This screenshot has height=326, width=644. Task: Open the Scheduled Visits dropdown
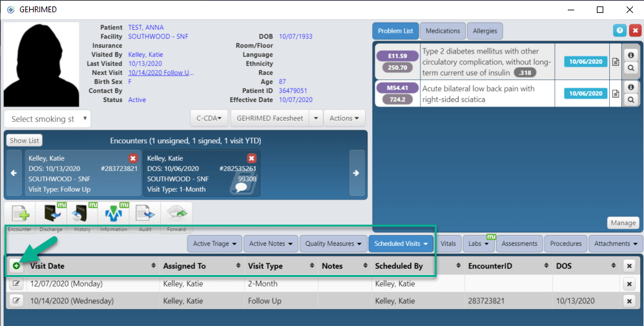401,243
